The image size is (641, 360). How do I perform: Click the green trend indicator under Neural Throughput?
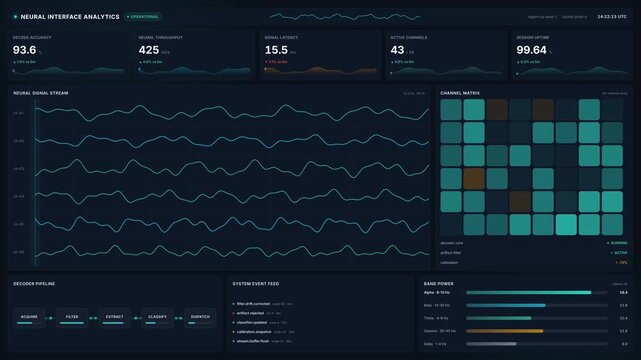coord(150,62)
